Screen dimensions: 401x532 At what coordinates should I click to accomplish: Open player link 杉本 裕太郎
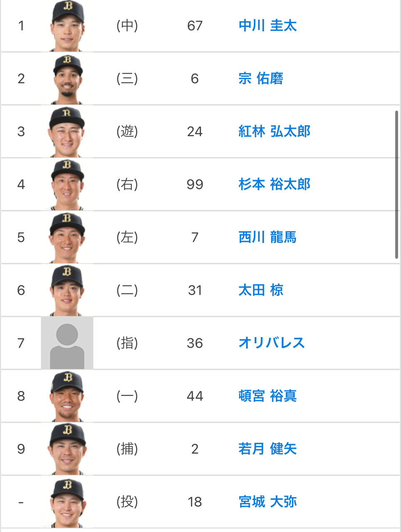pyautogui.click(x=275, y=184)
